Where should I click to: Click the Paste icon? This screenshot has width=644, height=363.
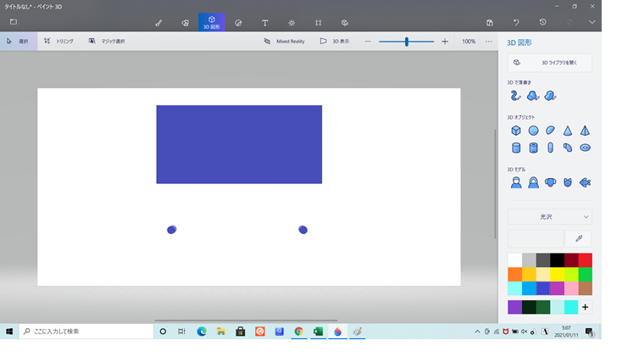point(490,23)
